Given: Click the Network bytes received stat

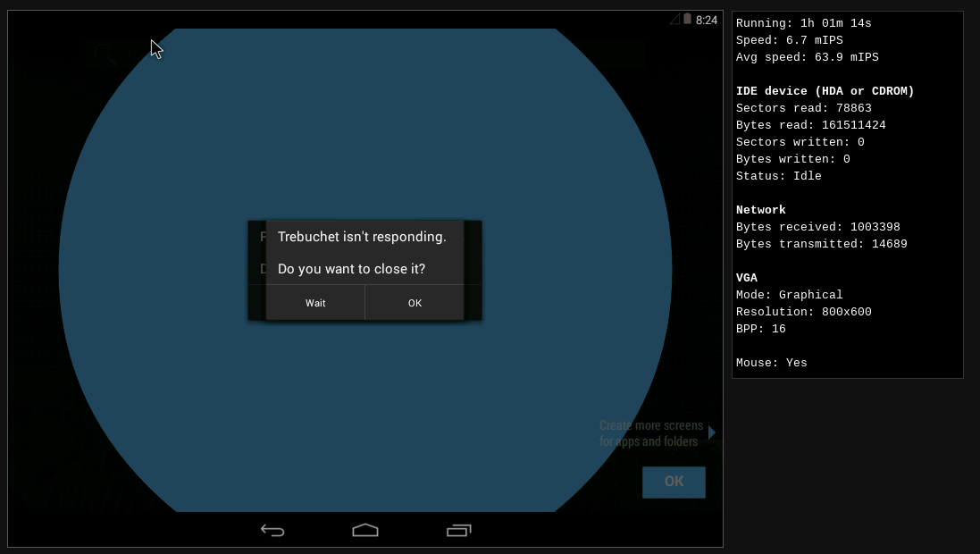Looking at the screenshot, I should click(817, 226).
